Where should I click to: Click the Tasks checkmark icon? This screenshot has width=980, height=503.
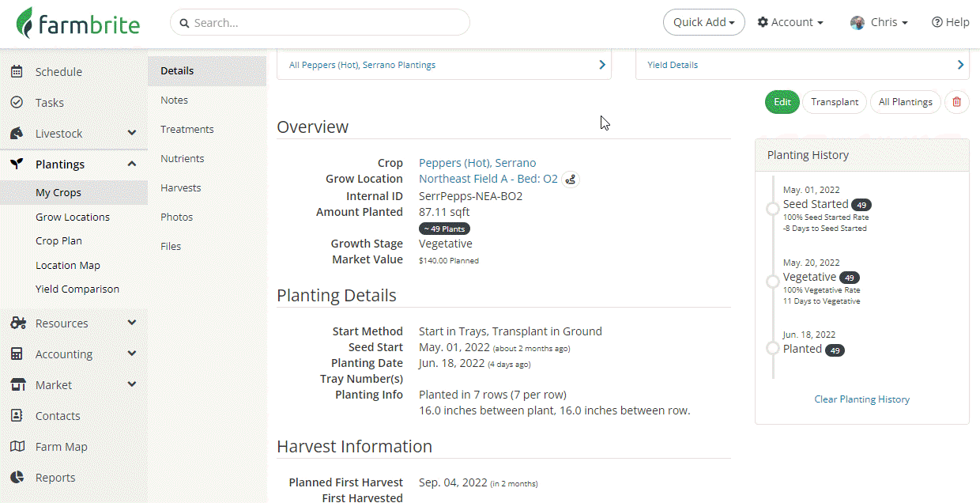(17, 103)
